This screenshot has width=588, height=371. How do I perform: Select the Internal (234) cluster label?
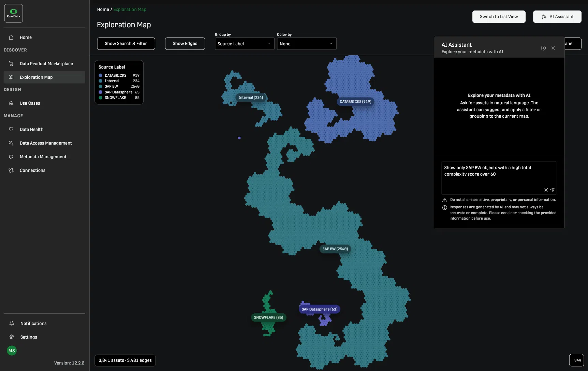251,98
